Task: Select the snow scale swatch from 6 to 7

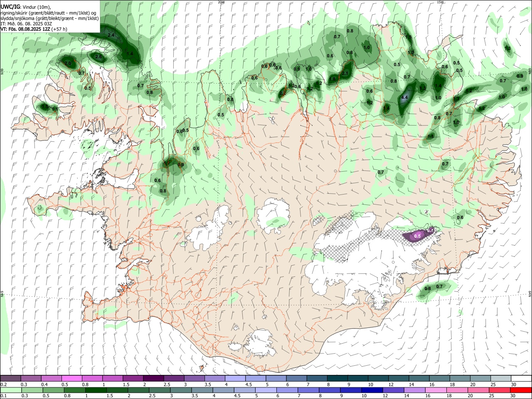Action: pyautogui.click(x=296, y=378)
